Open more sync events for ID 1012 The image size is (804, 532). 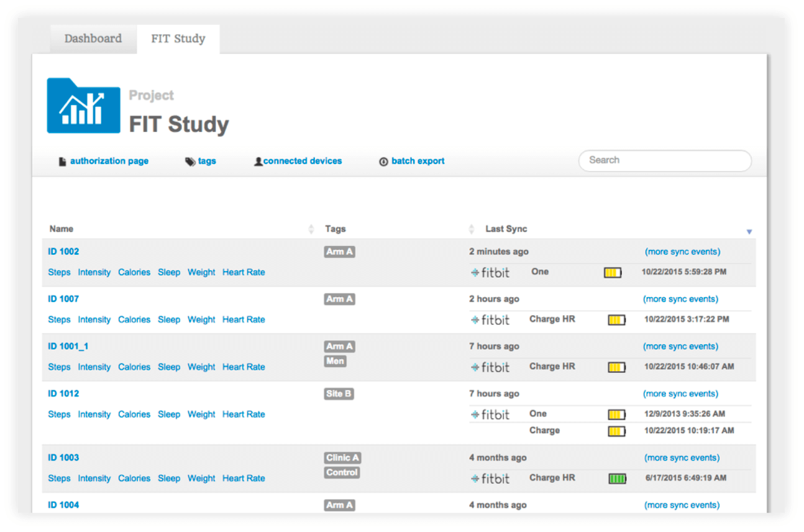point(682,393)
